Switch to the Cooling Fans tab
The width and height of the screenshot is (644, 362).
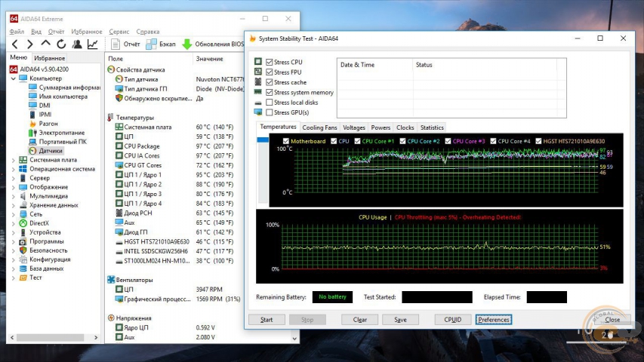click(319, 128)
